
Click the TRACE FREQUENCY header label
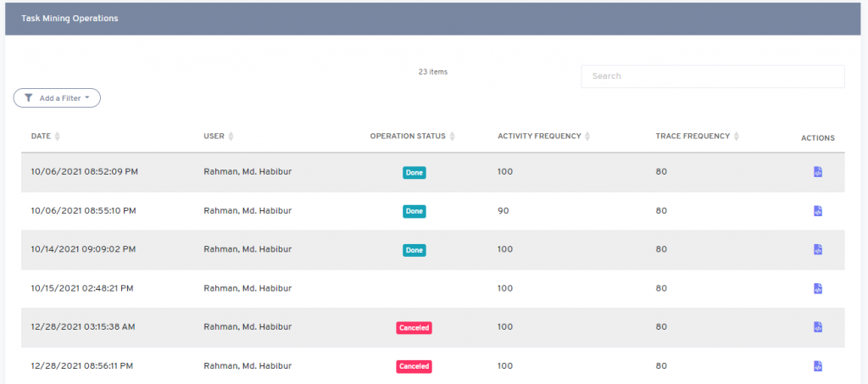pyautogui.click(x=693, y=136)
